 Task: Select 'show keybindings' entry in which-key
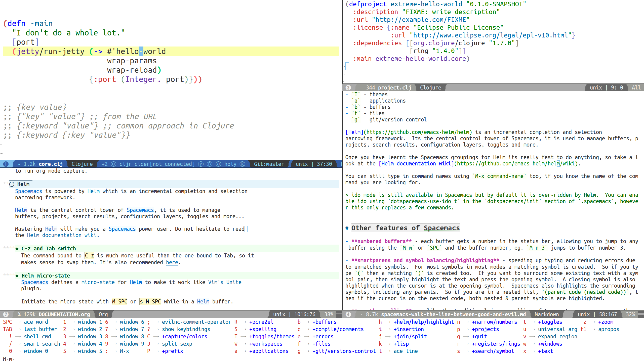(x=186, y=329)
